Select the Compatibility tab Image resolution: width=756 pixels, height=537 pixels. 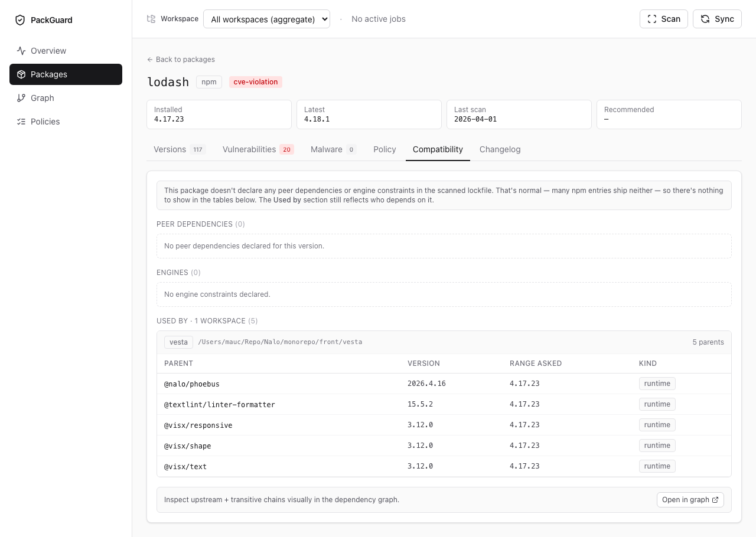(438, 149)
